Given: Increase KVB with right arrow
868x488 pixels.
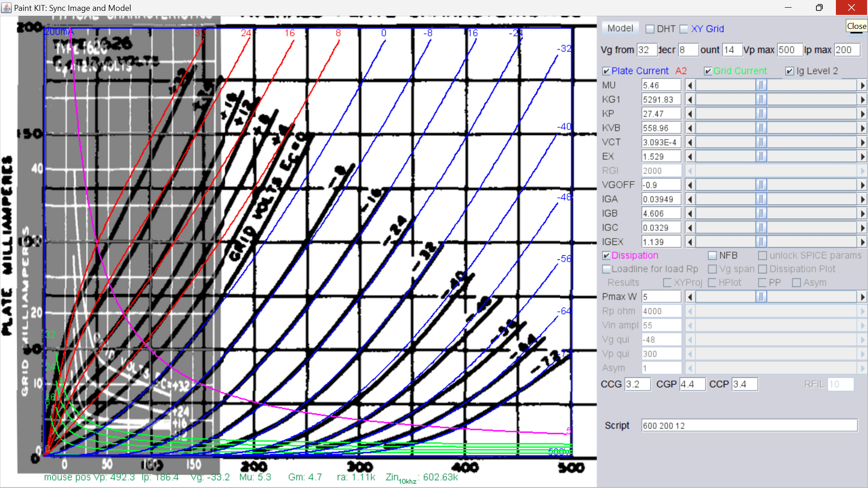Looking at the screenshot, I should point(862,128).
